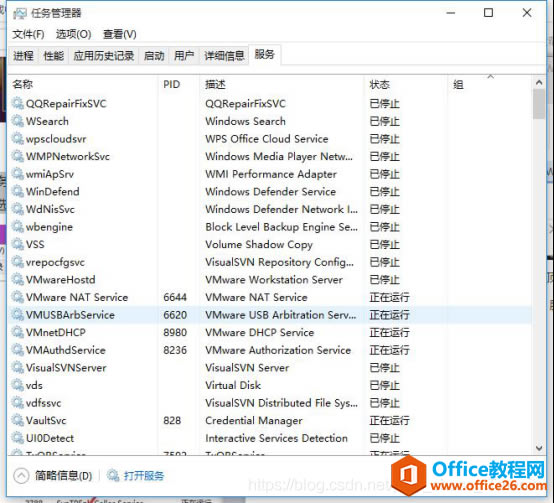Click the service icon next to VMUSBArbService

pos(17,315)
